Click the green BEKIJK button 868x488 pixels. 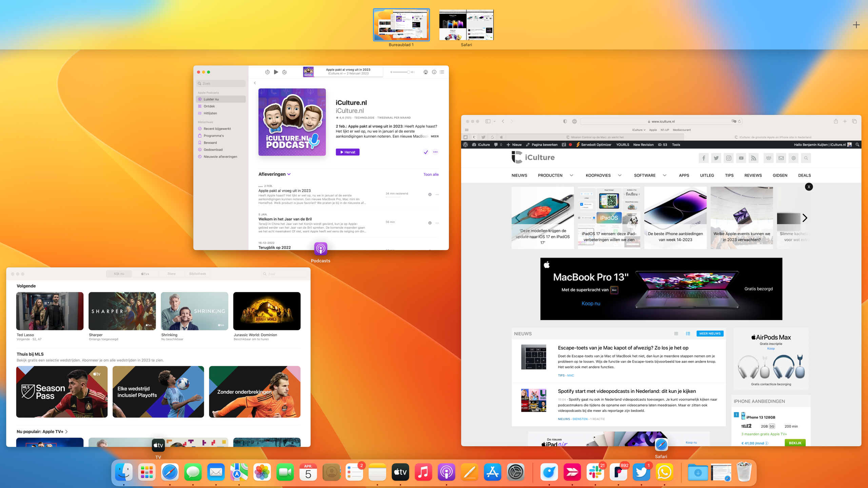click(x=795, y=443)
